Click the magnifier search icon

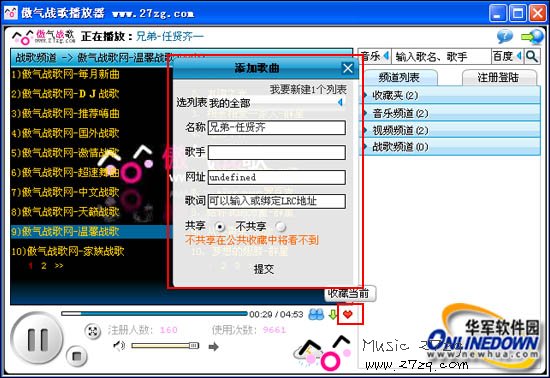[532, 56]
